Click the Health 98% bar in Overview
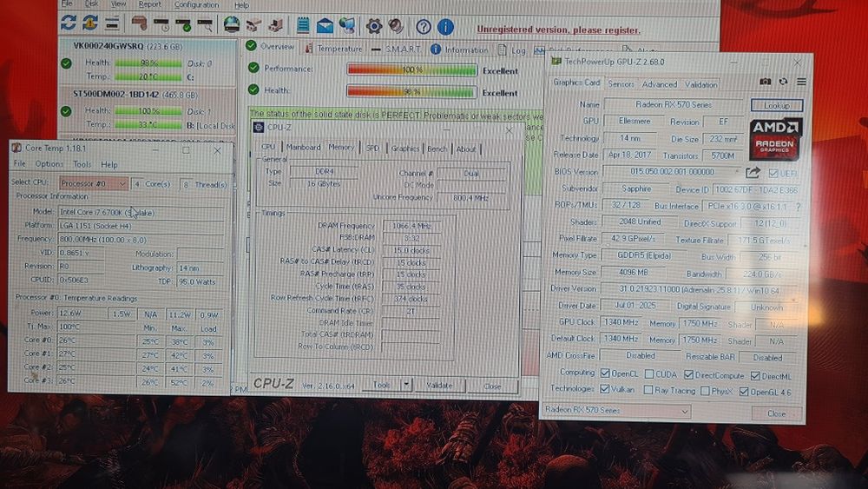This screenshot has height=489, width=868. (x=411, y=92)
